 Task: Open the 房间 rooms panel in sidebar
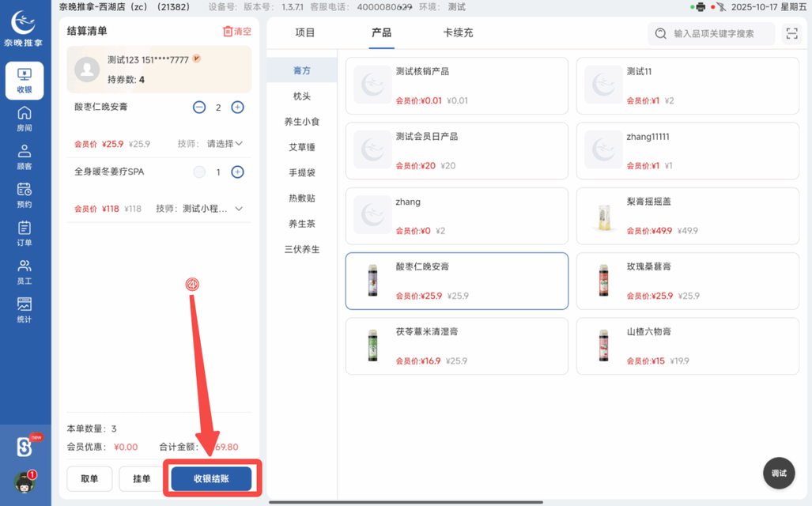25,119
